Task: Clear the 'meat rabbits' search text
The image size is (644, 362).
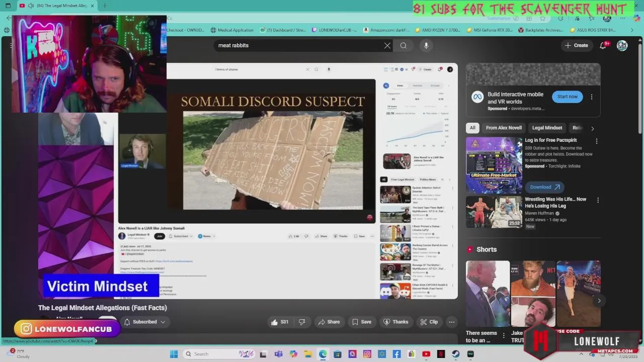Action: [x=387, y=45]
